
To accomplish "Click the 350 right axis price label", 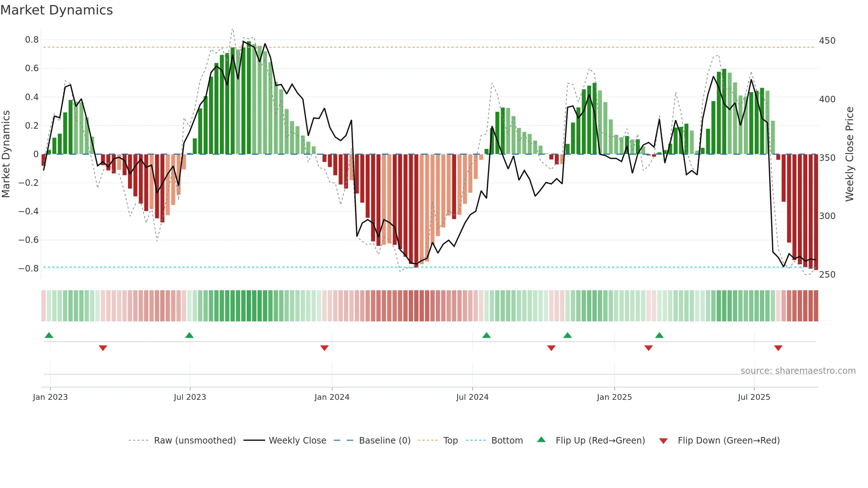I will [827, 158].
